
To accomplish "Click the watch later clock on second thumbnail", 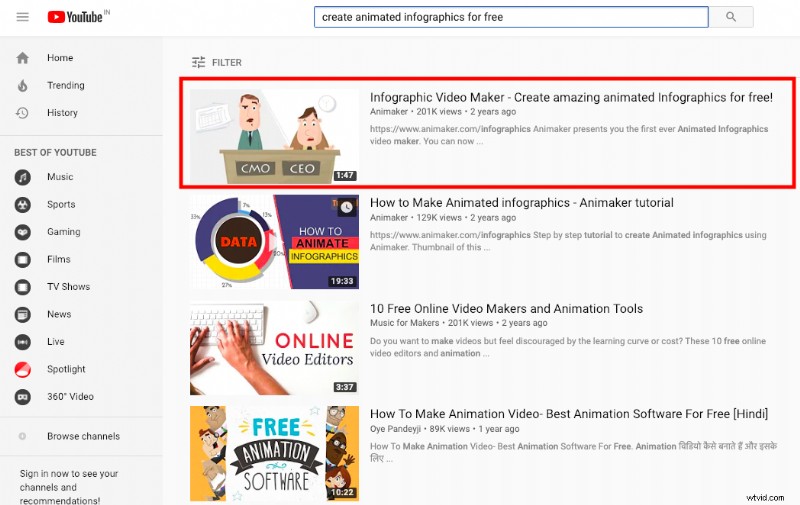I will pos(346,207).
